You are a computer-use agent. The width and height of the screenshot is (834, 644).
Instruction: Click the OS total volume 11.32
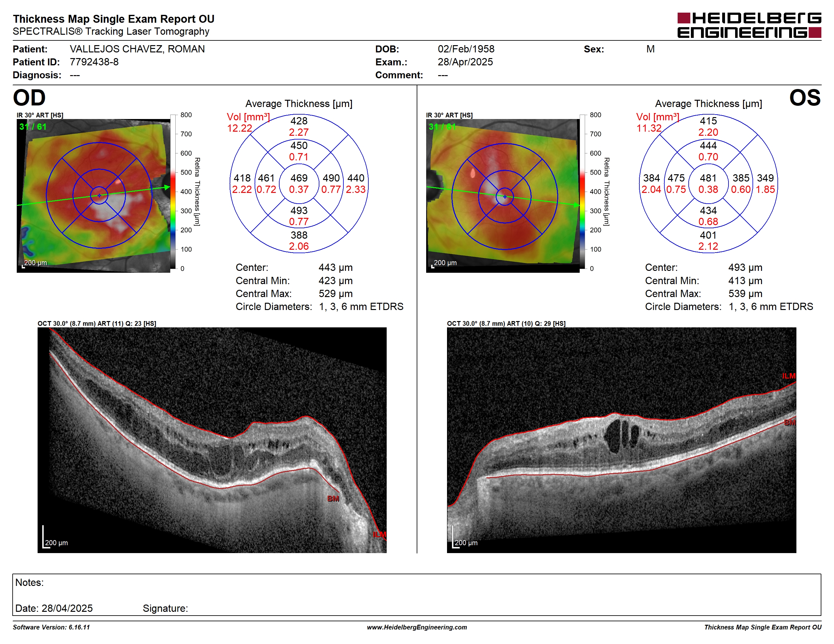click(649, 128)
